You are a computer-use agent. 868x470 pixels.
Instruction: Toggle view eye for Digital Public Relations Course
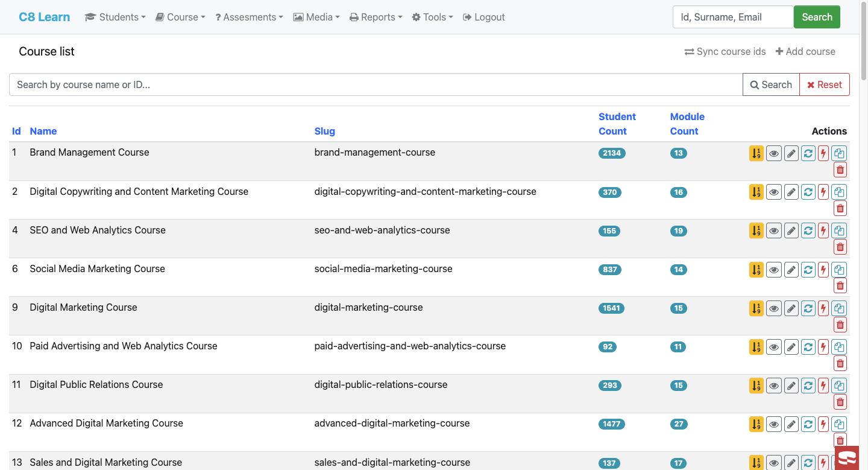pyautogui.click(x=773, y=386)
